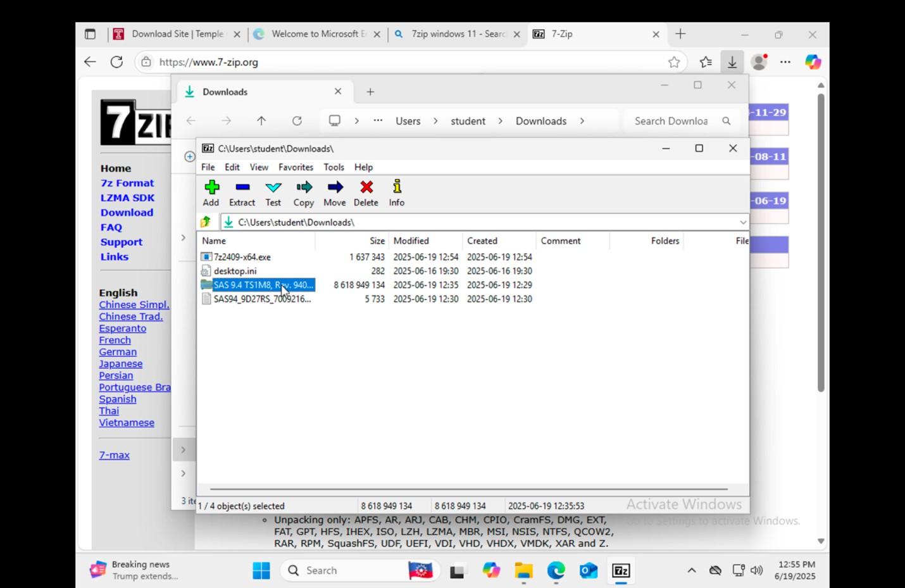Expand chevron after Downloads breadcrumb
The image size is (905, 588).
(582, 121)
